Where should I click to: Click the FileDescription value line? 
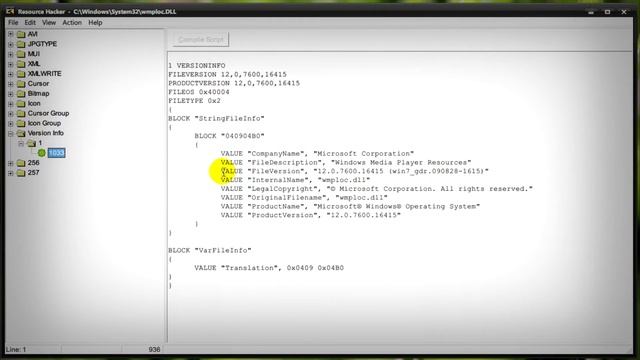(346, 162)
